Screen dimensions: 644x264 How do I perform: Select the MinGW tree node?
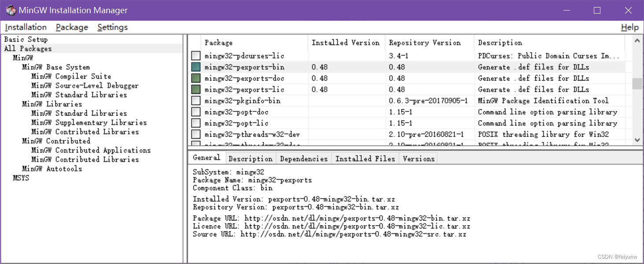click(x=23, y=58)
